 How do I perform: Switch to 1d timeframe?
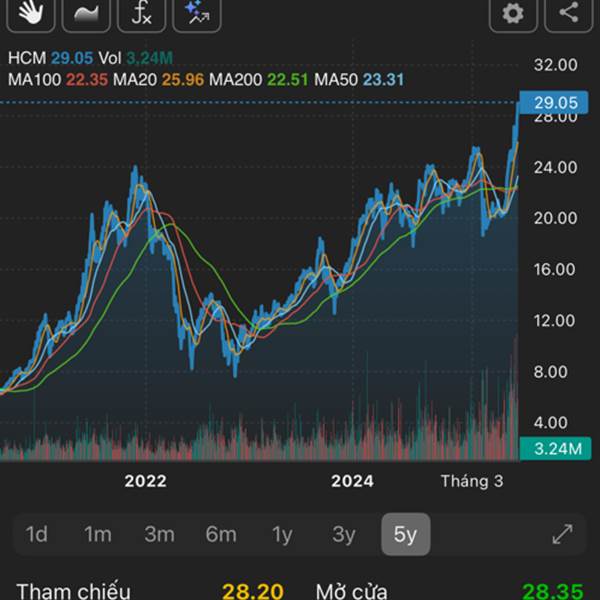pos(37,534)
